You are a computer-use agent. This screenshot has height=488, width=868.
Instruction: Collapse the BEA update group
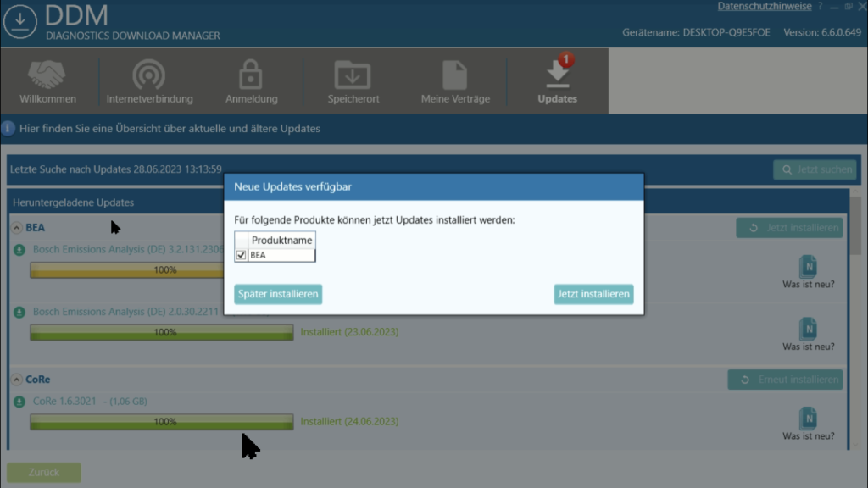(x=17, y=228)
